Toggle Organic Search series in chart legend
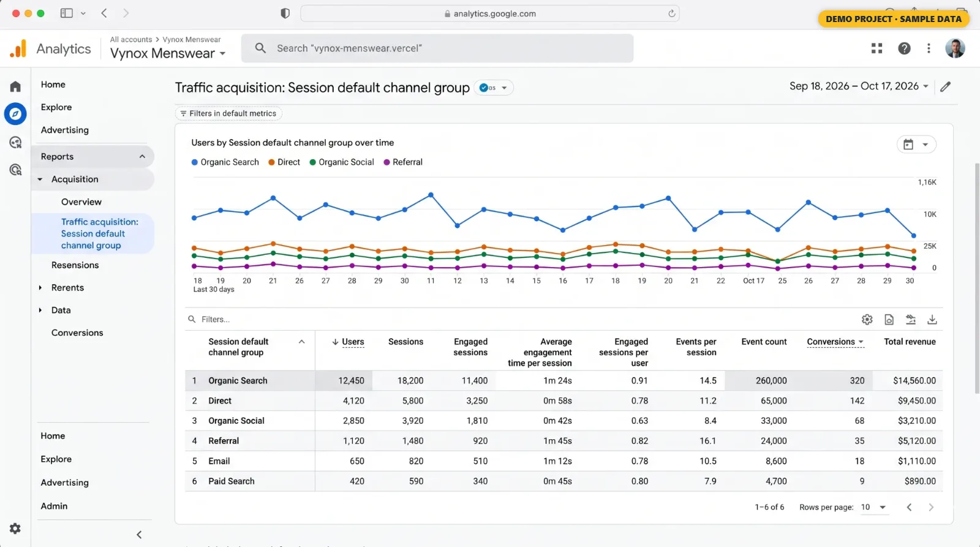 pos(225,162)
